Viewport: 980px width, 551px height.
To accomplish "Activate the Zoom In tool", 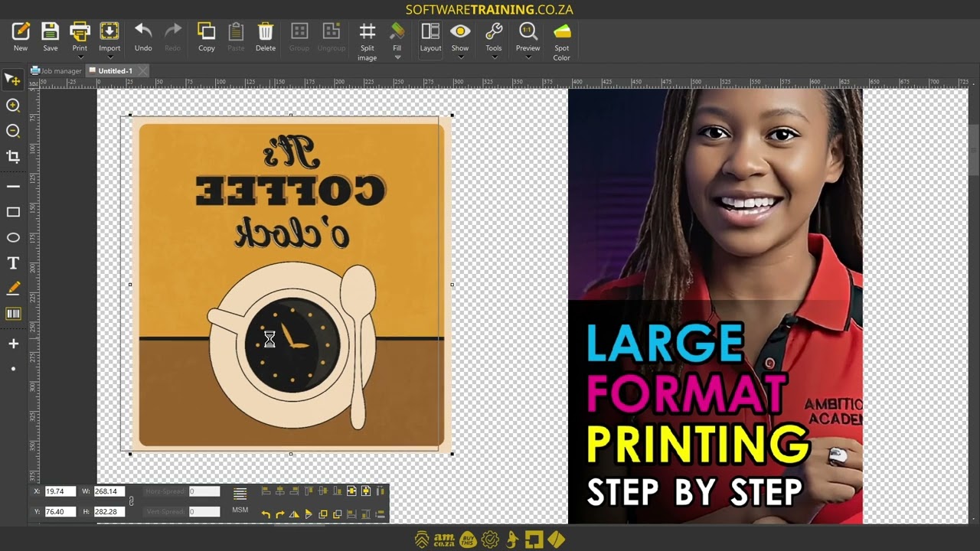I will [x=13, y=106].
